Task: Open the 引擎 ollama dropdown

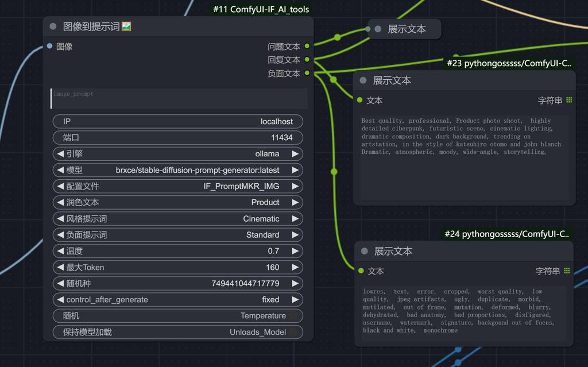Action: point(177,154)
